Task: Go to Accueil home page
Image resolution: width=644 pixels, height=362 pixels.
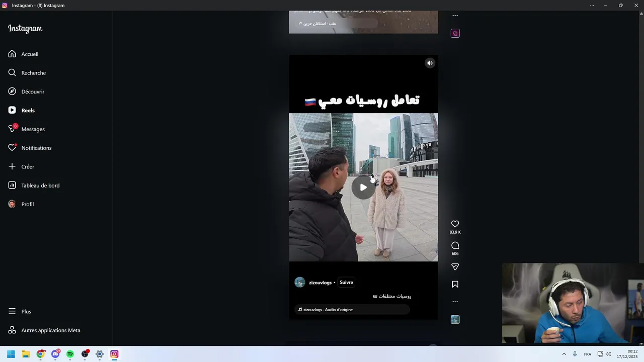Action: click(x=23, y=54)
